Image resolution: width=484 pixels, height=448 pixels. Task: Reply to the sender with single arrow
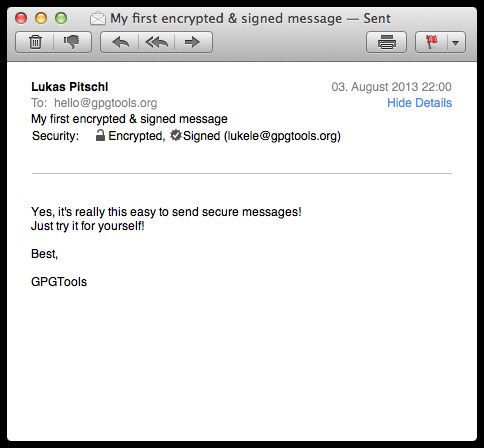120,42
